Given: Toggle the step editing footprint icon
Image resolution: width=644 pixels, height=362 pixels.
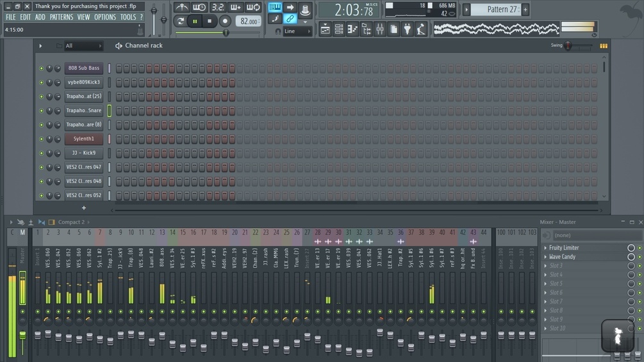Looking at the screenshot, I should coord(275,19).
